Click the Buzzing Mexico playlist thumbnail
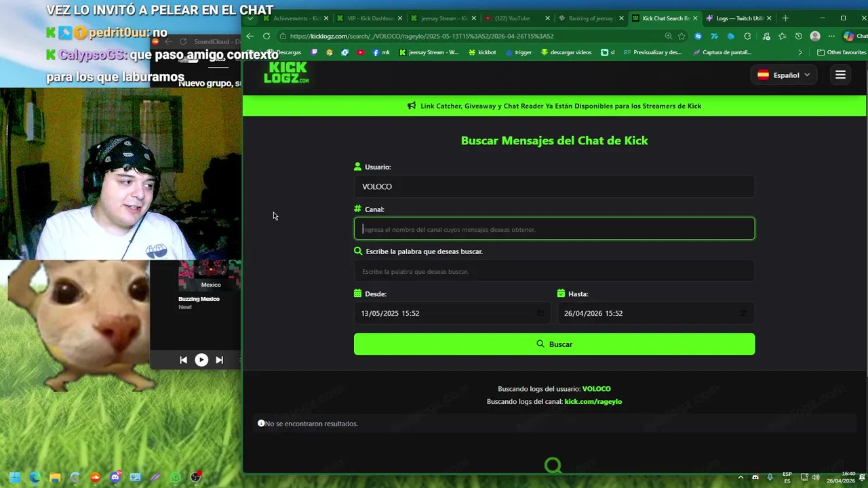 point(210,276)
